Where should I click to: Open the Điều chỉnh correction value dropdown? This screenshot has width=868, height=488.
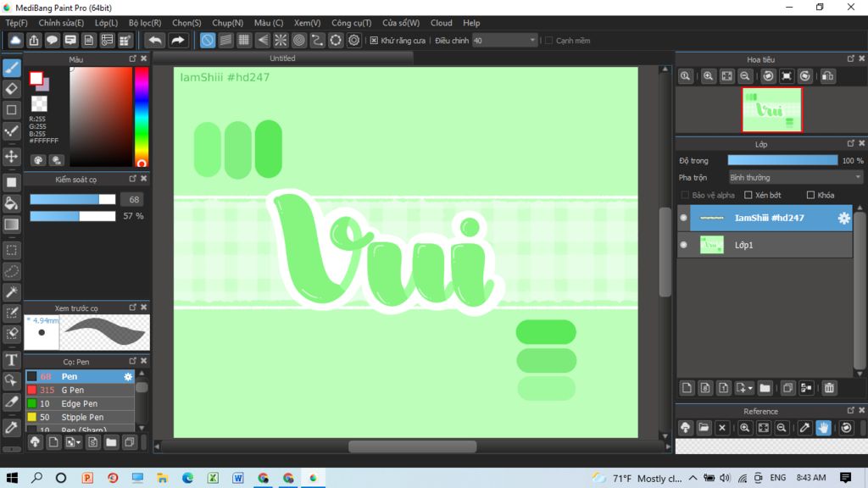(505, 41)
